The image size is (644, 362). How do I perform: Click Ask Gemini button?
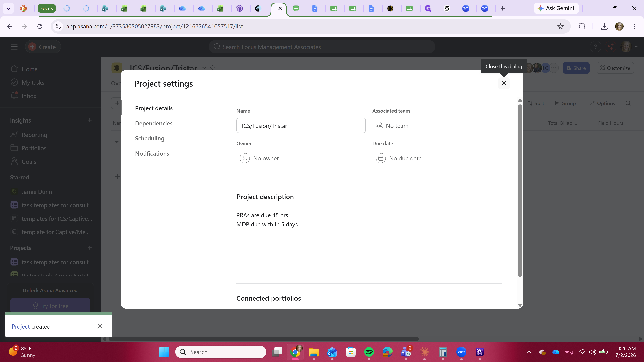tap(556, 8)
